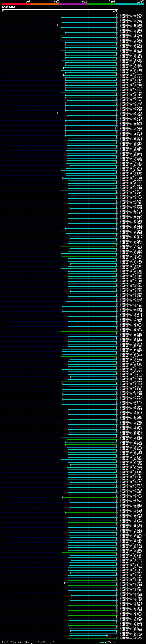Click the UniRef100_P21357 label
Image resolution: width=146 pixels, height=644 pixels.
pos(131,63)
